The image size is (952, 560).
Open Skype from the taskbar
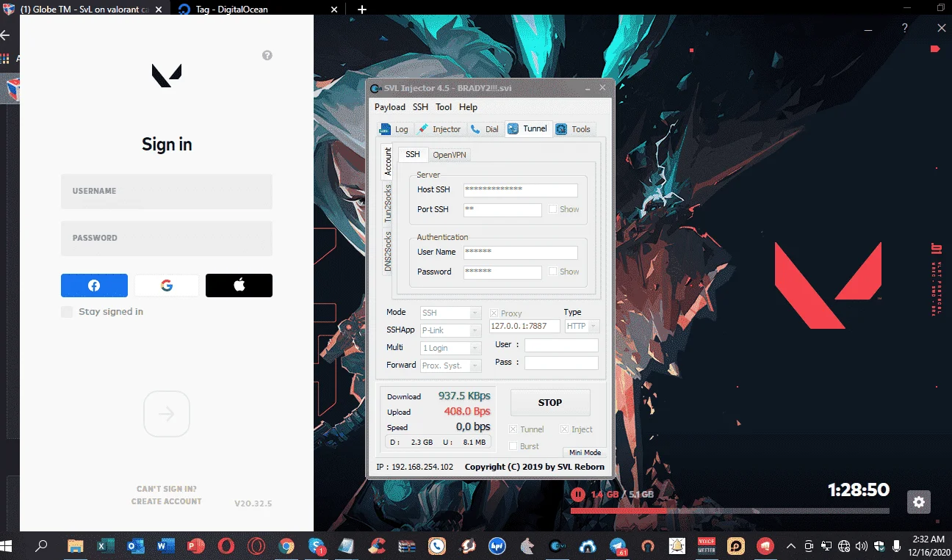pos(317,546)
